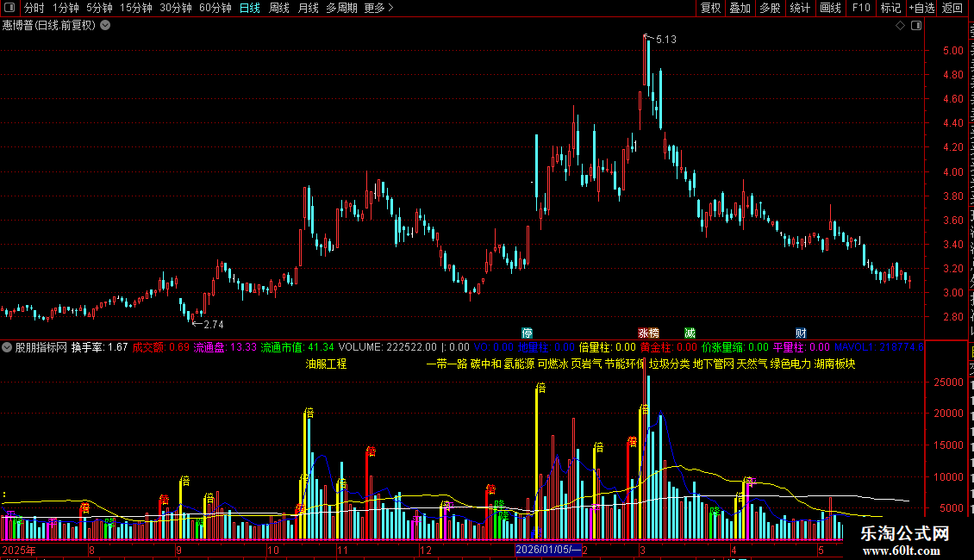Click the 倍量柱: 0.00 readout

pyautogui.click(x=608, y=348)
